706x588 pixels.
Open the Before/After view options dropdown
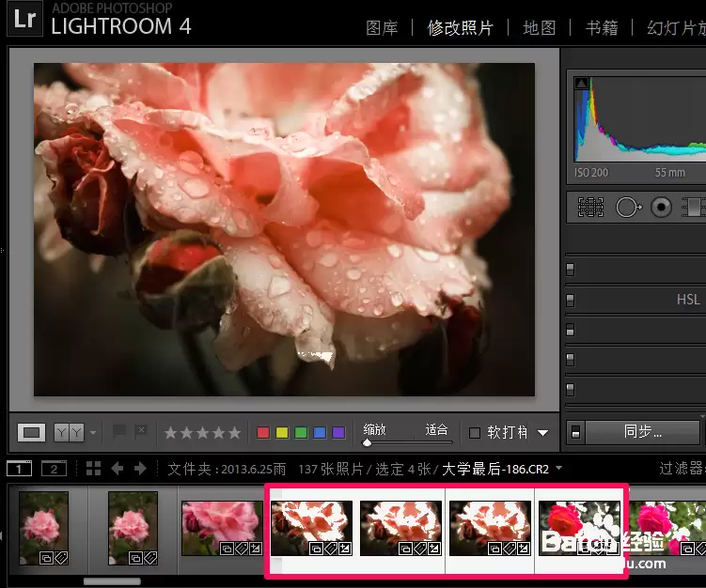point(93,433)
